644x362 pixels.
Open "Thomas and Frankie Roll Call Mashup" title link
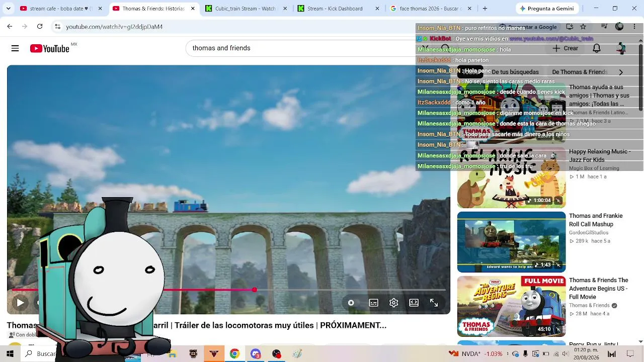[x=596, y=220]
